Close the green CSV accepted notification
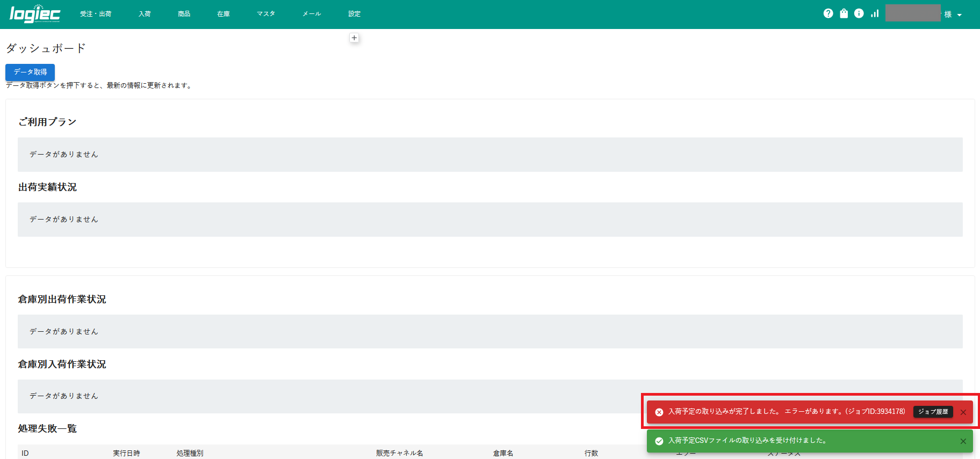 963,441
